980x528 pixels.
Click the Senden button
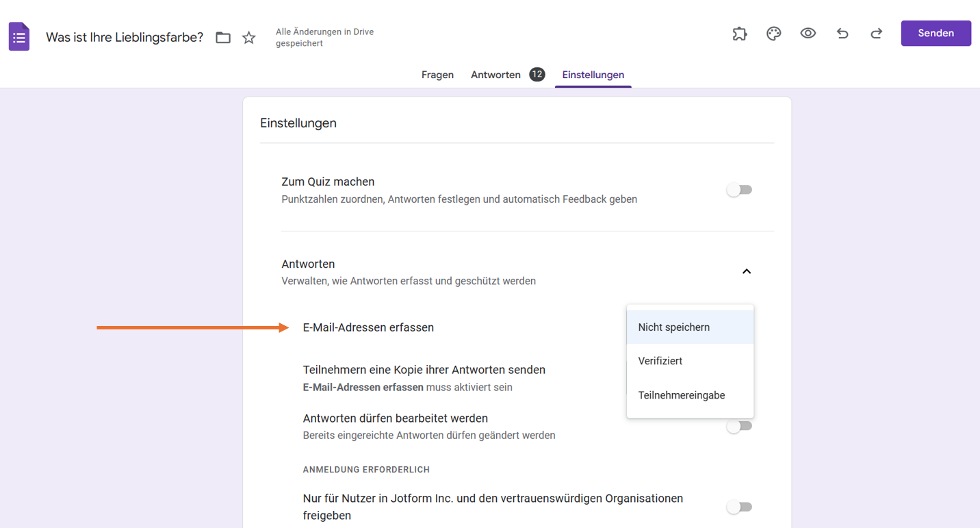936,34
